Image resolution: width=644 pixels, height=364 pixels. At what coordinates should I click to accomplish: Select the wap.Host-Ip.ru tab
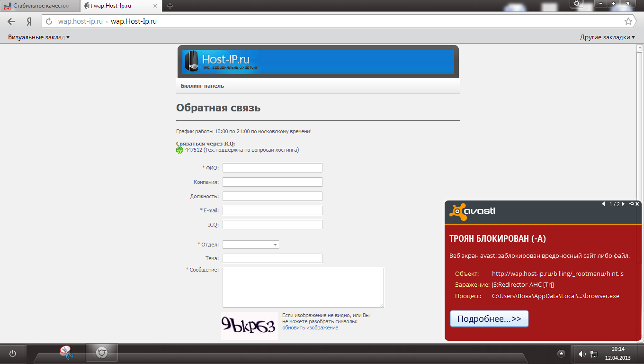[x=121, y=6]
